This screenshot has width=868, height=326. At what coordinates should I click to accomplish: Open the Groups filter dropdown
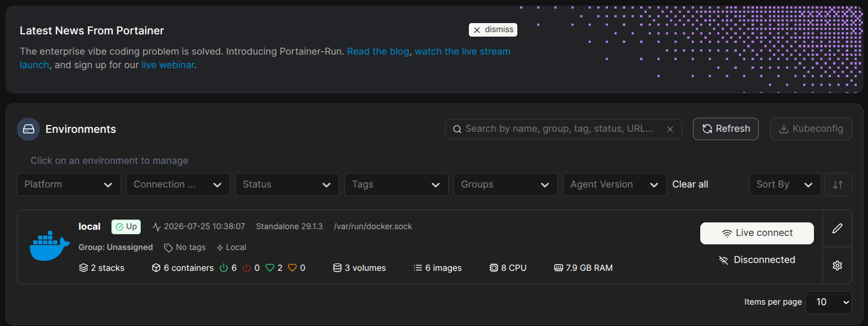click(506, 184)
